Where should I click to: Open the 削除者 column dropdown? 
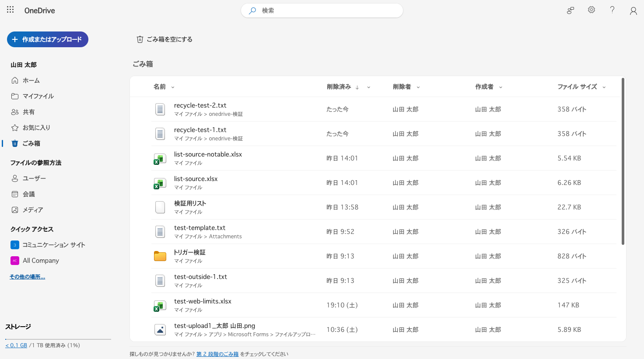coord(418,87)
